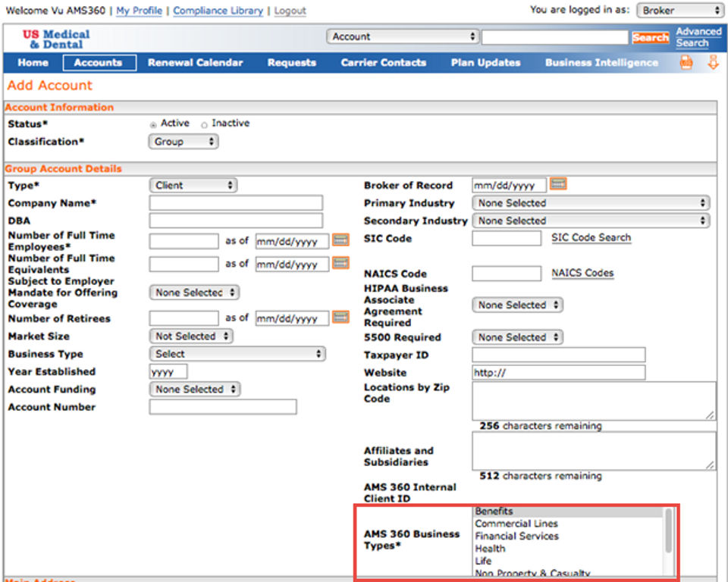Open calendar for Full Time Employees date
Viewport: 728px width, 582px height.
(340, 240)
